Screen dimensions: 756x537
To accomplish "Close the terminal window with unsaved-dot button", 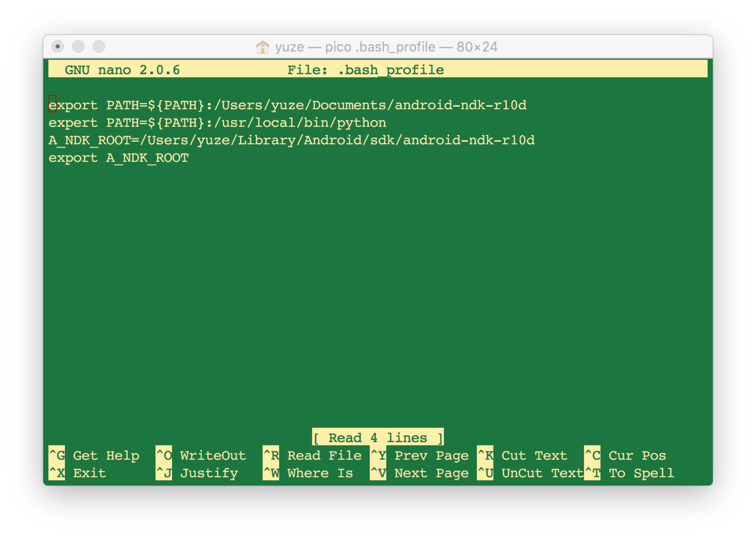I will click(58, 46).
